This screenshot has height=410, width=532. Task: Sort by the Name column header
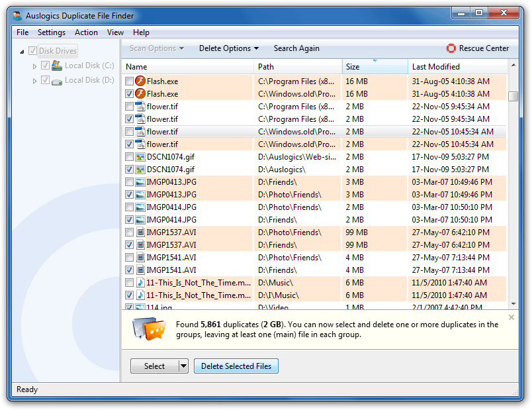188,67
